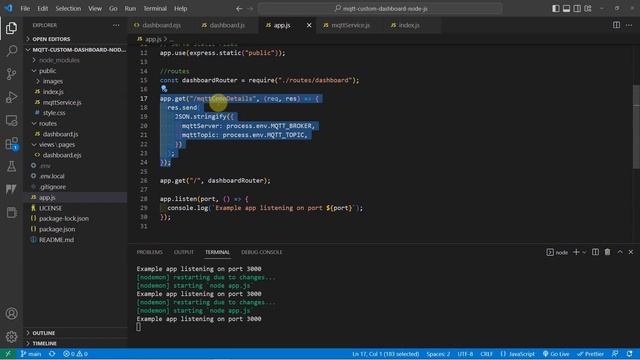Collapse the MQTT-CUSTOM-DASHBOARD project root

tap(76, 49)
